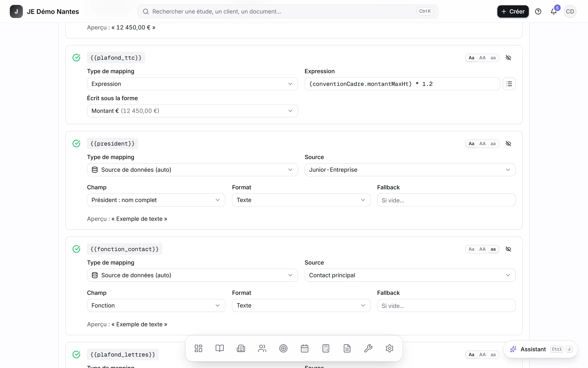
Task: Set plafond_ttc casing to aa lowercase
Action: click(493, 58)
